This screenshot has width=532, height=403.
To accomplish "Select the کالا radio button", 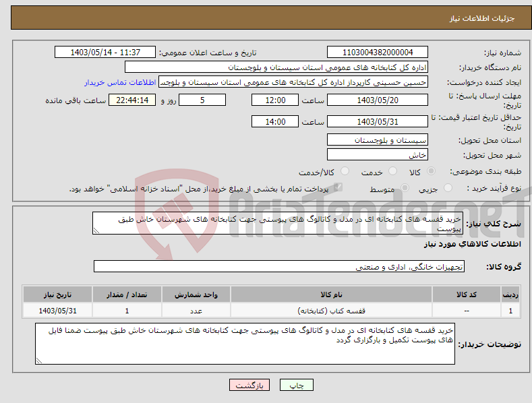I will [x=431, y=171].
